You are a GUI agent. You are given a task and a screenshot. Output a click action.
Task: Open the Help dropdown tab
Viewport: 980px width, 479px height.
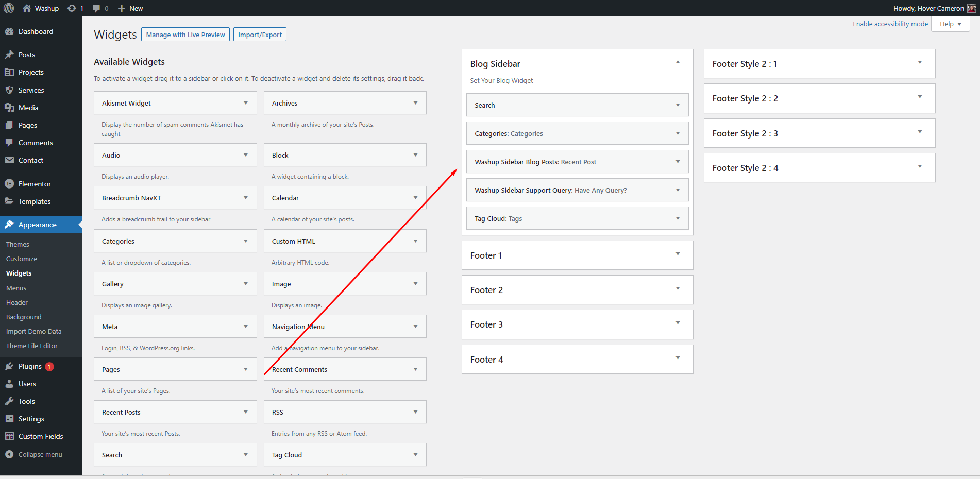click(x=951, y=24)
